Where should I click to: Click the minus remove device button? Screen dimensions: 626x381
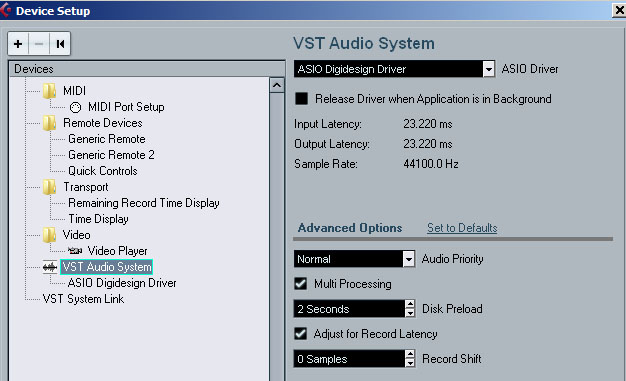point(39,44)
